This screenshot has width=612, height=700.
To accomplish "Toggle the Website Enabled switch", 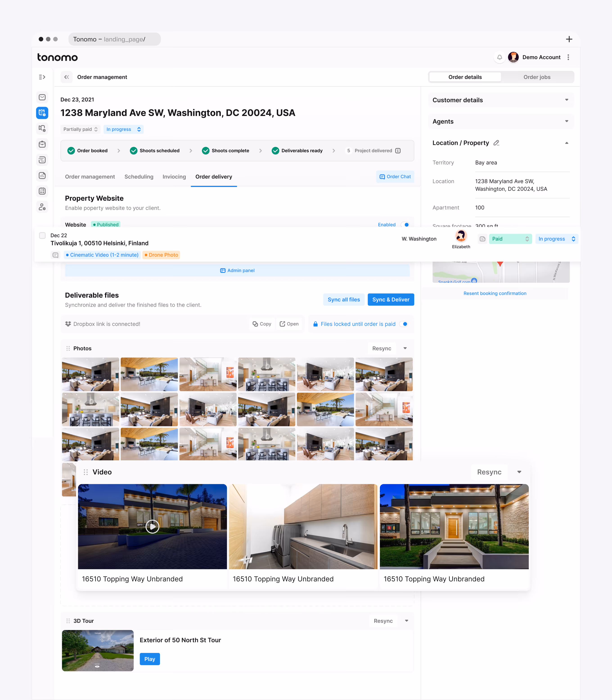I will coord(405,225).
